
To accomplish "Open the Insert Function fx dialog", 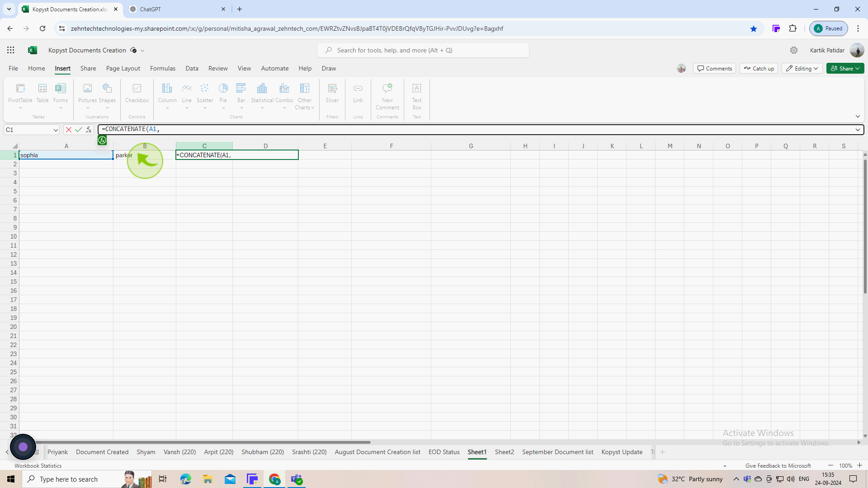I will point(89,130).
